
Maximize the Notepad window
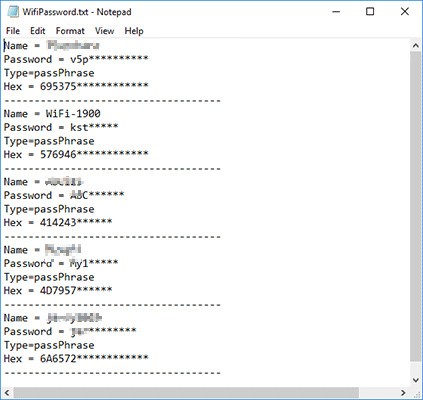pyautogui.click(x=370, y=12)
